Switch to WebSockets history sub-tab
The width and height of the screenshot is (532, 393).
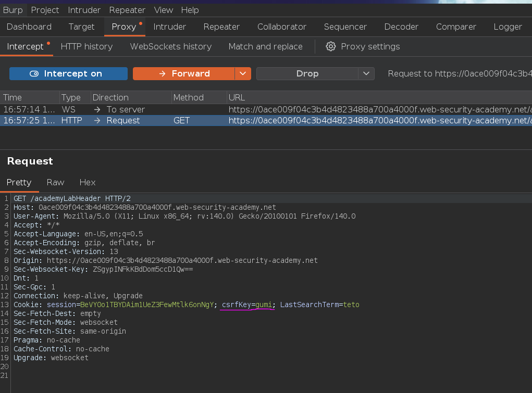pos(171,46)
